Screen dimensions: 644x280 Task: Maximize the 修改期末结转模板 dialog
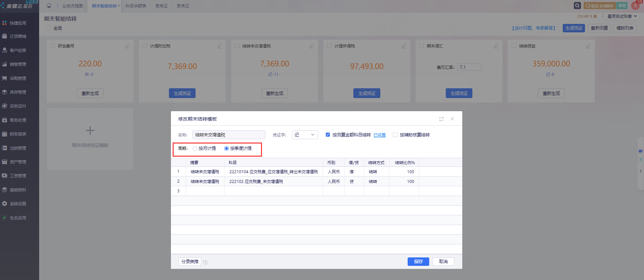pos(441,119)
